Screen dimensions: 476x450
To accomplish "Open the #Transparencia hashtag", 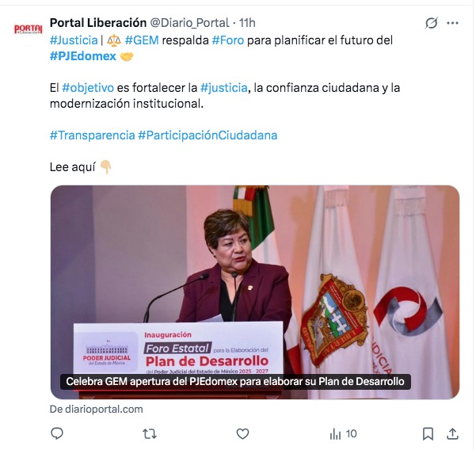I will [x=93, y=135].
